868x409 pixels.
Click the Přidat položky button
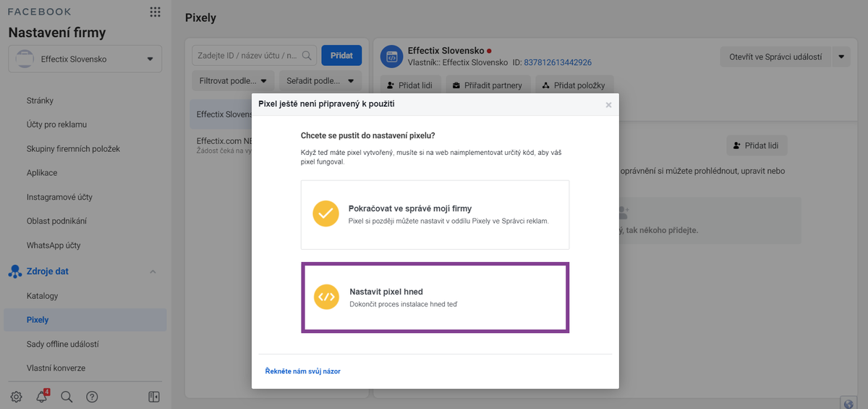pyautogui.click(x=575, y=85)
